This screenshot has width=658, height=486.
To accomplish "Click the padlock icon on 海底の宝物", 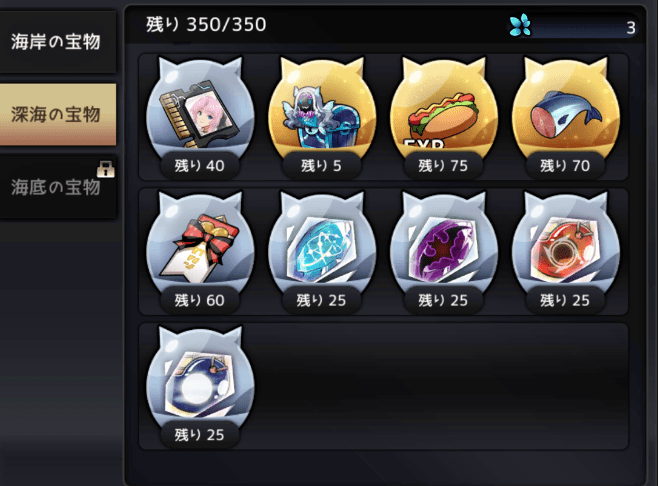I will tap(105, 169).
